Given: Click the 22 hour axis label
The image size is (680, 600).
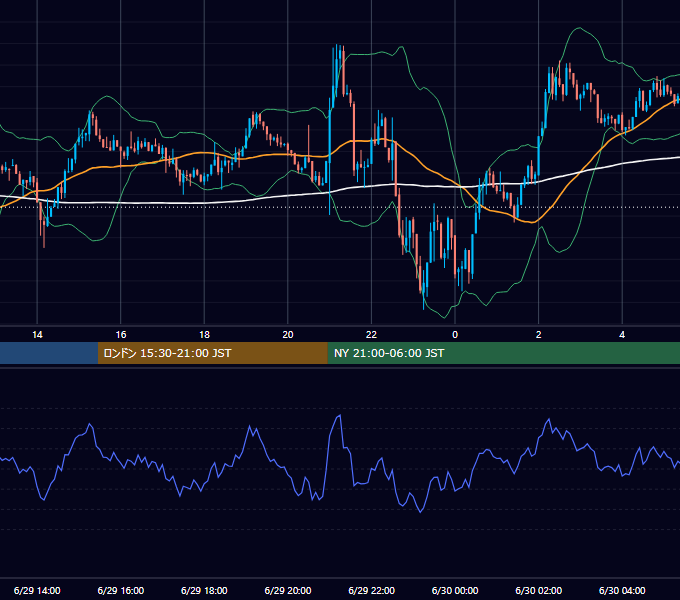Looking at the screenshot, I should 371,335.
